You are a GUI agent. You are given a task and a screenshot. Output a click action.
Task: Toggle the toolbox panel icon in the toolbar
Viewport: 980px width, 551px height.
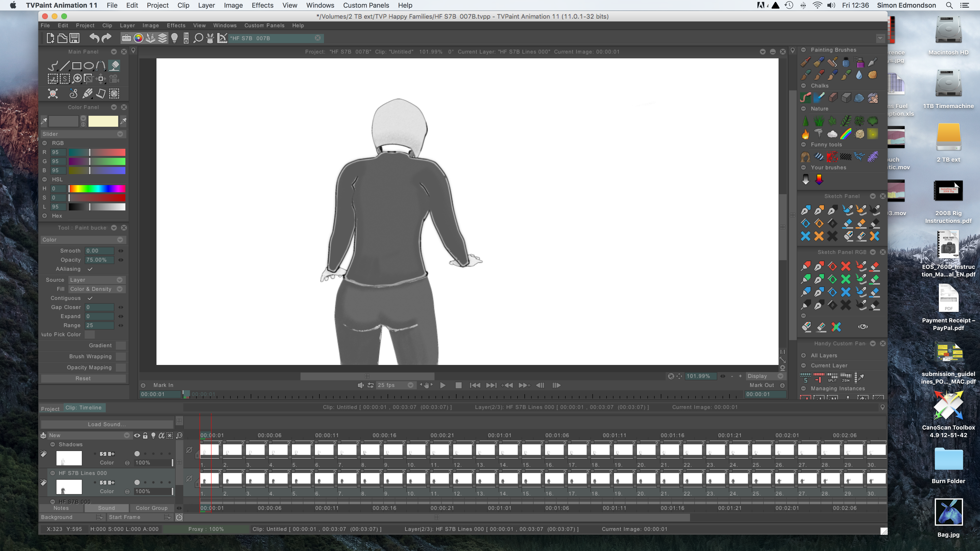[126, 38]
